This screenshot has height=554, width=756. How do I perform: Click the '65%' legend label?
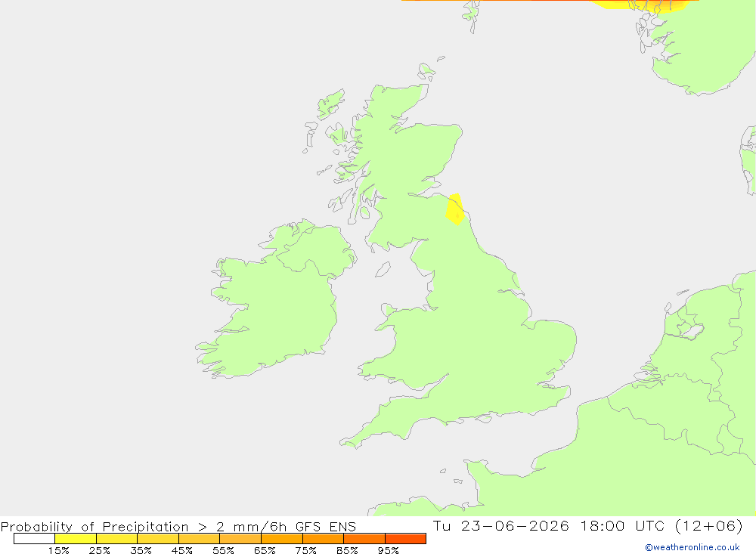click(265, 550)
